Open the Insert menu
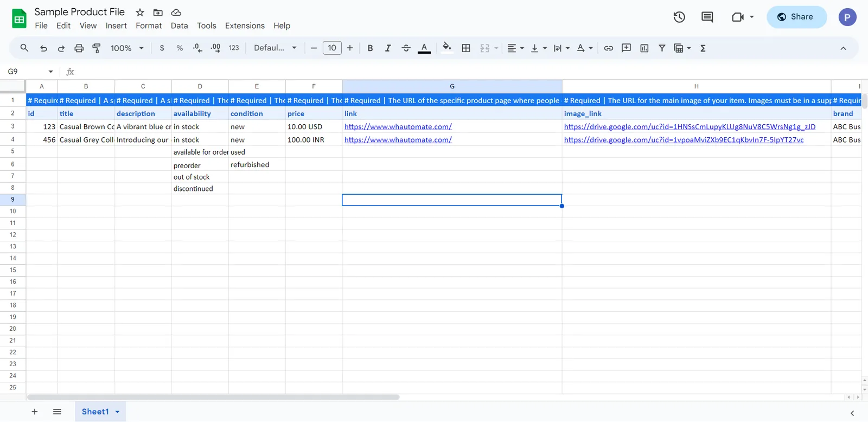Viewport: 868px width, 422px height. 116,25
